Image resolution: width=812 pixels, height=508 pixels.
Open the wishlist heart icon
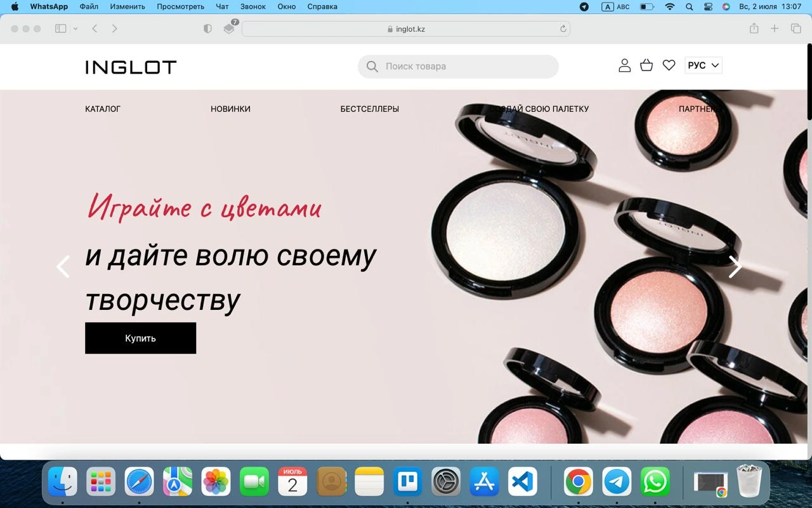(669, 65)
